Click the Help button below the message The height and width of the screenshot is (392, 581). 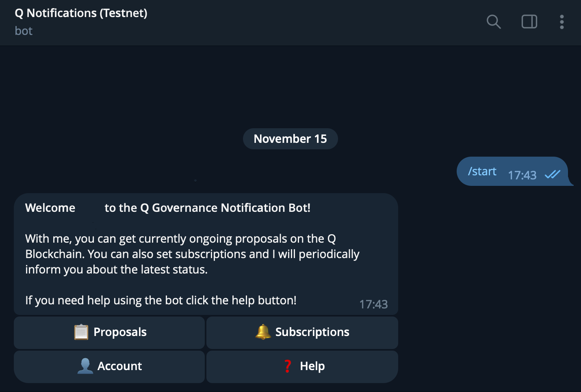(x=302, y=366)
